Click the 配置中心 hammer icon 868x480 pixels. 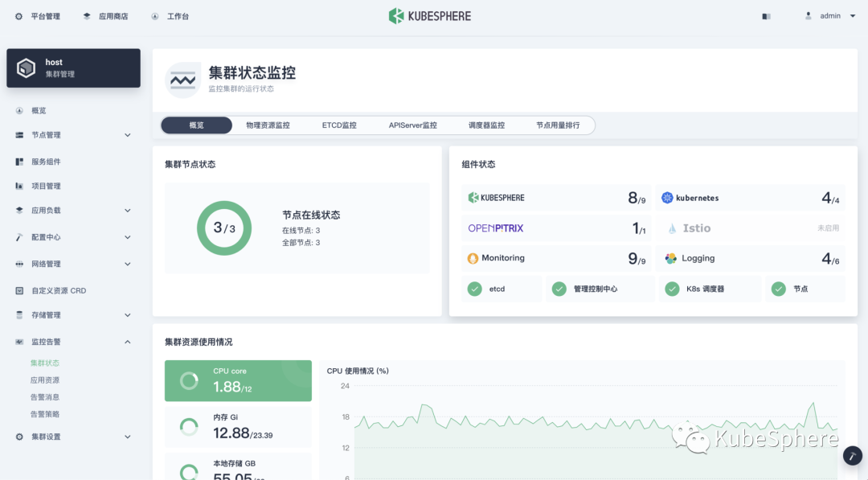19,237
